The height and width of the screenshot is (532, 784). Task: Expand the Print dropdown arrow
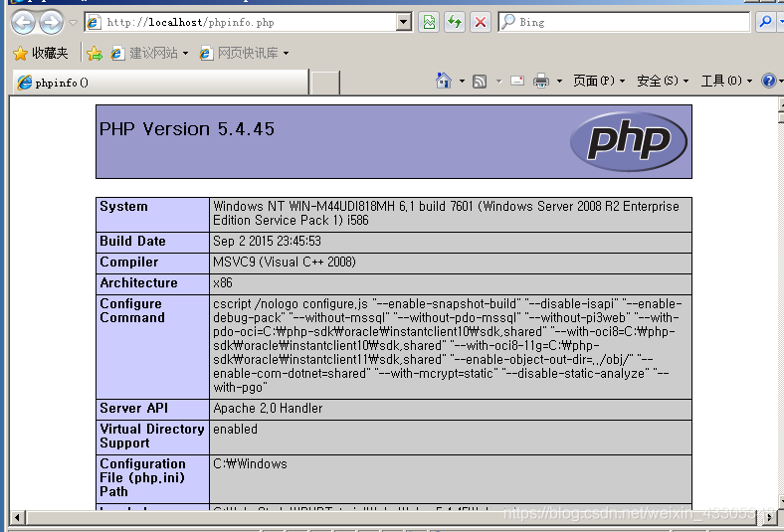coord(559,81)
